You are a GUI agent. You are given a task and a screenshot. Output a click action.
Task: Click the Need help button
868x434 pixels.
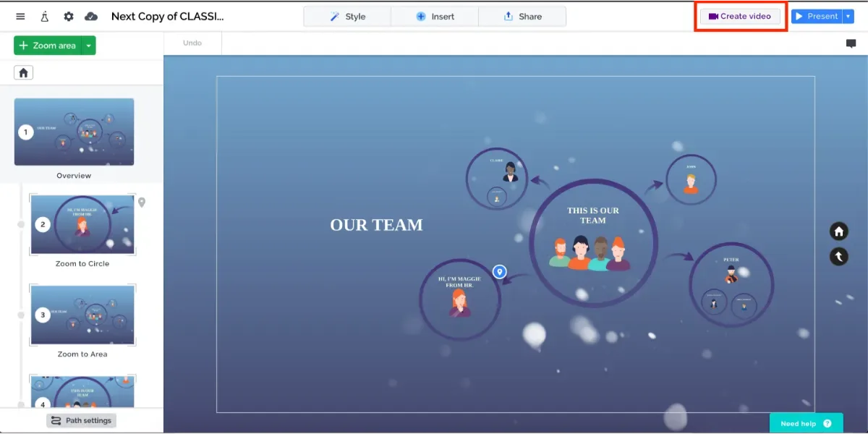(806, 423)
